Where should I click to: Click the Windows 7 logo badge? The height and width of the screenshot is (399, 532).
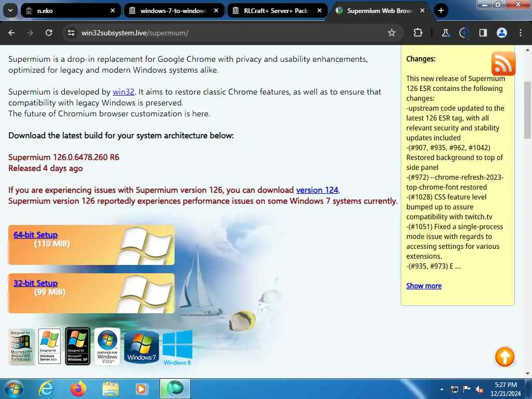141,347
